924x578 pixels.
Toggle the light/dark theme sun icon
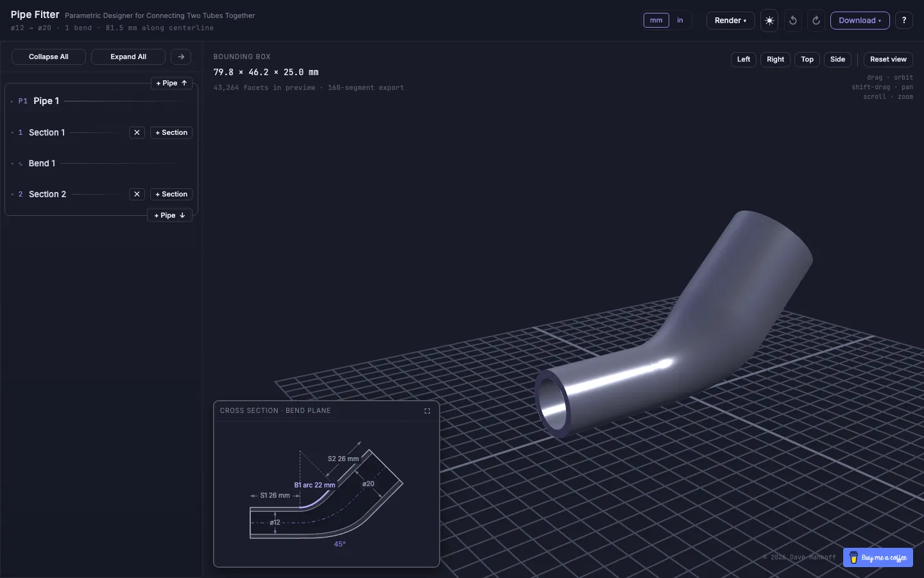[x=769, y=21]
